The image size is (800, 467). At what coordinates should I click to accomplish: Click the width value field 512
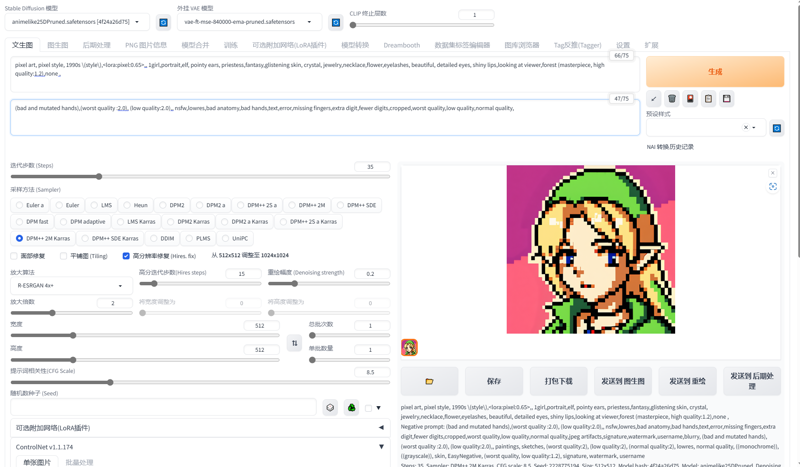coord(260,326)
